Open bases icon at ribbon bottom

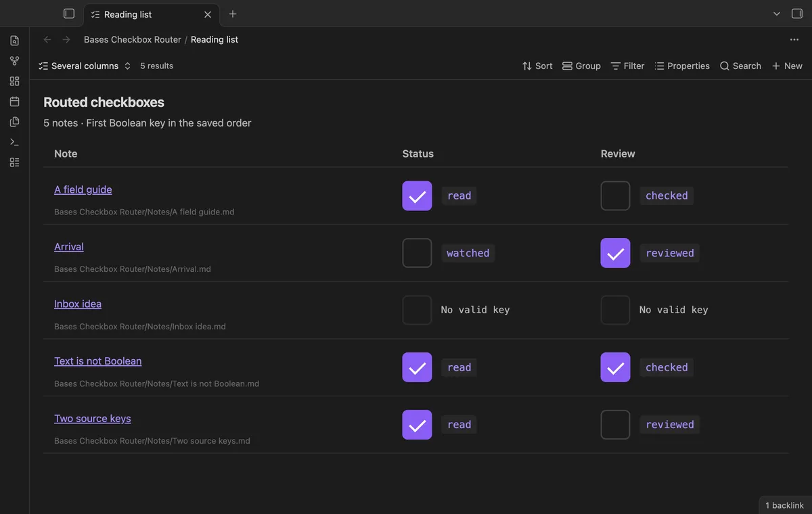[x=15, y=162]
